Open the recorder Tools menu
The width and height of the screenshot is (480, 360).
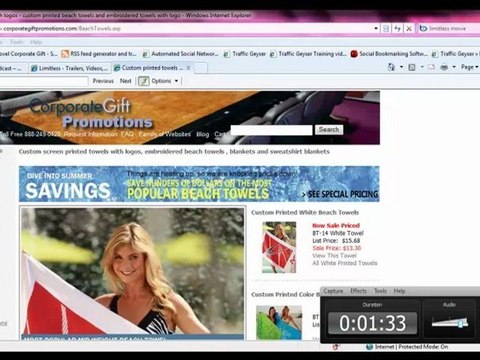click(380, 291)
